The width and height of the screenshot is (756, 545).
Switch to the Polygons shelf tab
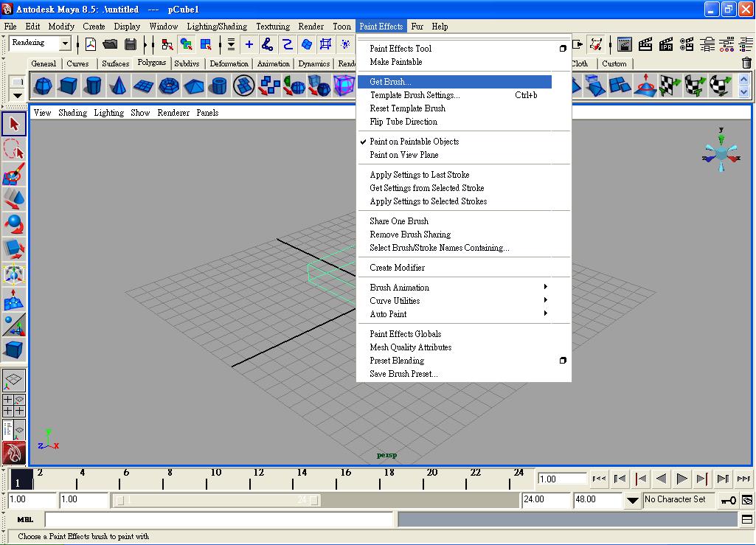(x=151, y=63)
